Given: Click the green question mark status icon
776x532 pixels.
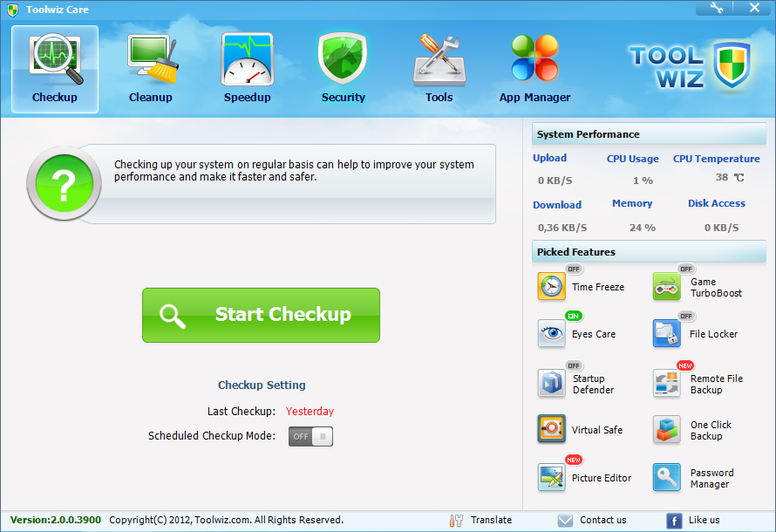Looking at the screenshot, I should point(64,184).
